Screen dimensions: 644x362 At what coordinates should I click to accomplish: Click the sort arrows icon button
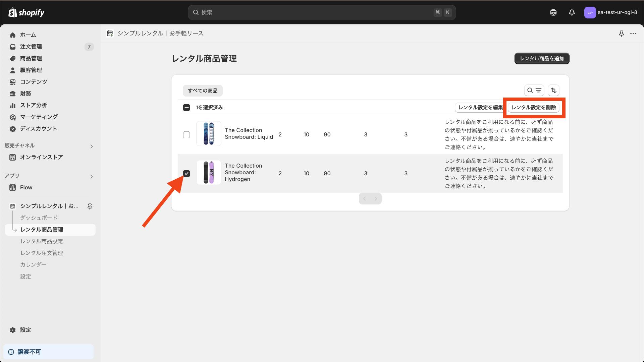[x=553, y=90]
